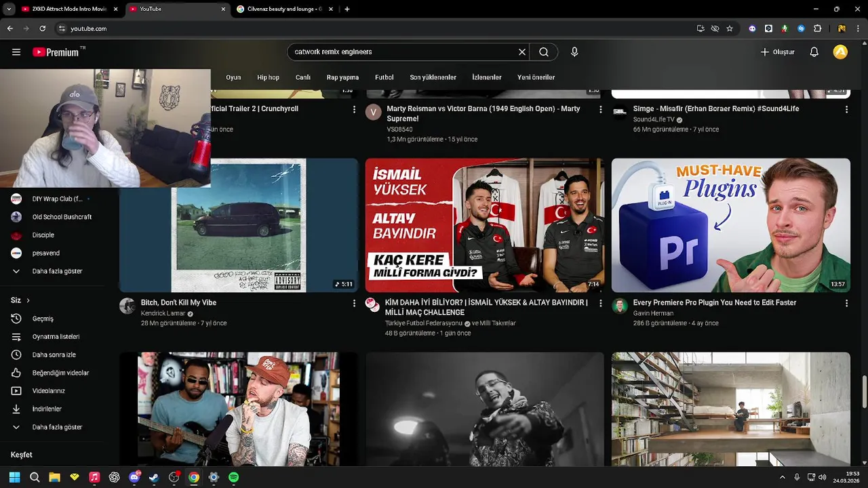Open Gavin Herman channel avatar
The height and width of the screenshot is (488, 868).
coord(620,306)
